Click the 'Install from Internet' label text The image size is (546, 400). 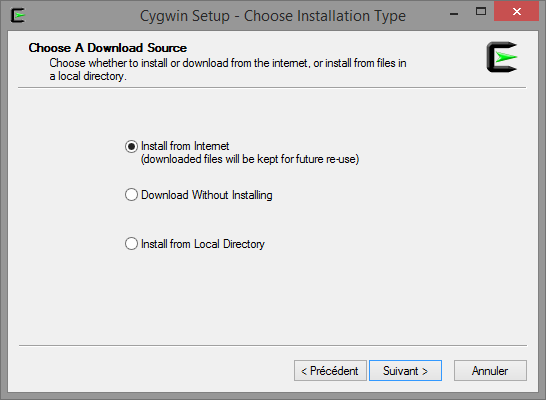[x=185, y=146]
